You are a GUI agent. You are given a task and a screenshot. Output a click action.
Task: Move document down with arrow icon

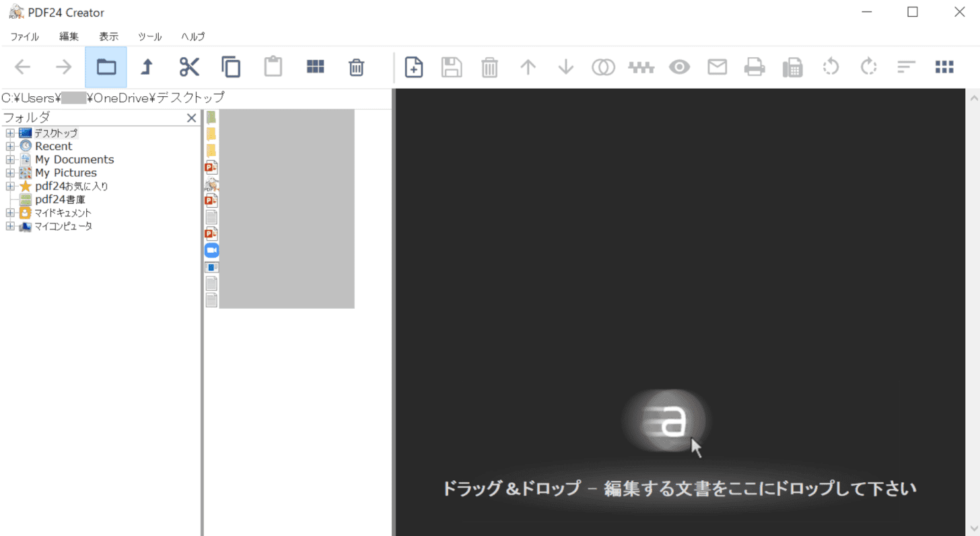[565, 67]
